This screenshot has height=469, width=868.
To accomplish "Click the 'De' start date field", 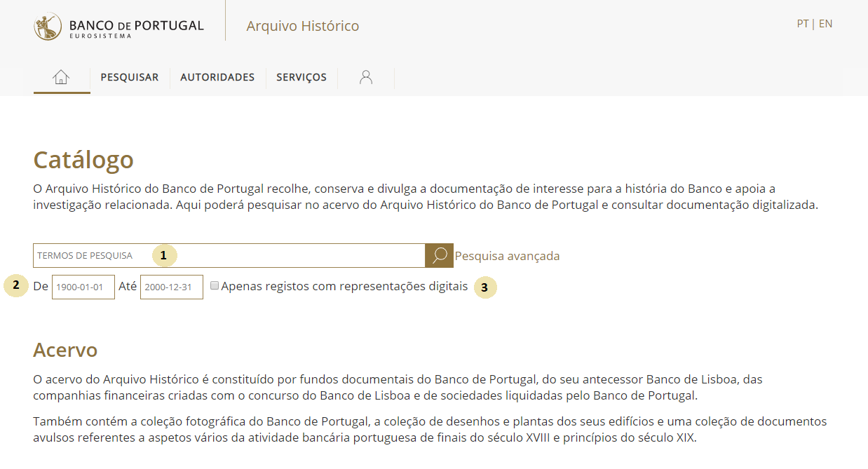I will tap(83, 287).
